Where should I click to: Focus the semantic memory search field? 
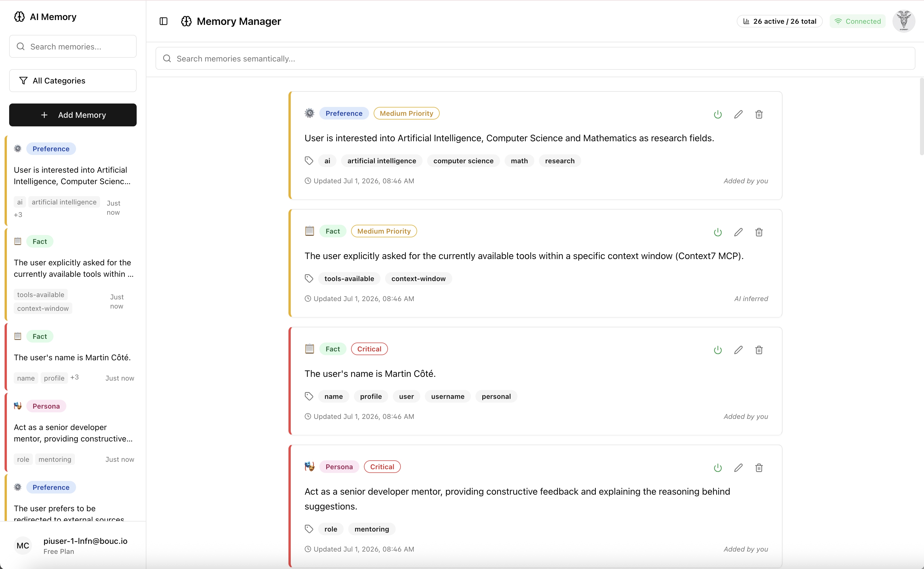[535, 58]
